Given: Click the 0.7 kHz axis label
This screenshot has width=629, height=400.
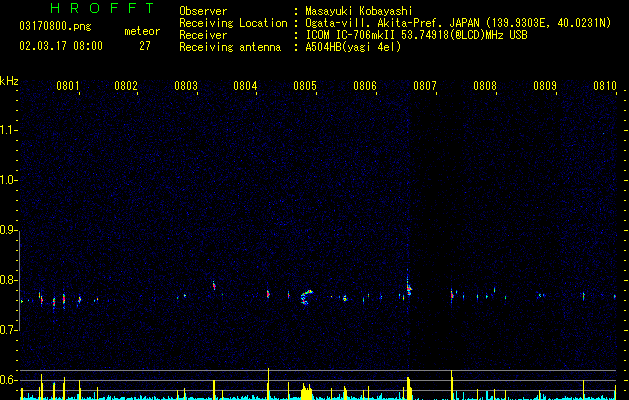Looking at the screenshot, I should [8, 330].
